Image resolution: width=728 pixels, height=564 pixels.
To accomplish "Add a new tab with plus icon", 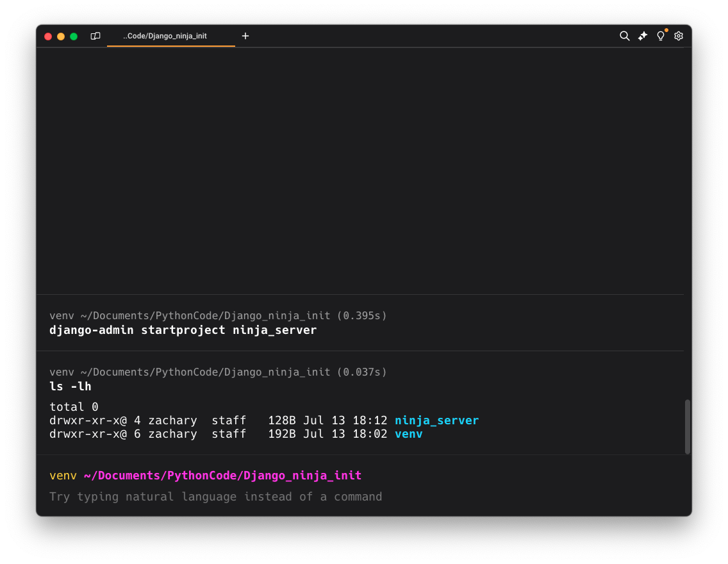I will click(x=245, y=36).
